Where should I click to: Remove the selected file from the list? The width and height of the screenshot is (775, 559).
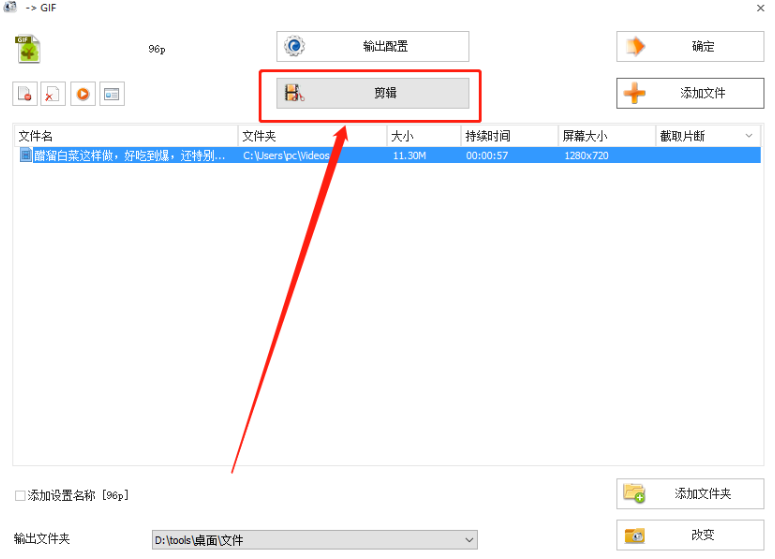[x=25, y=94]
